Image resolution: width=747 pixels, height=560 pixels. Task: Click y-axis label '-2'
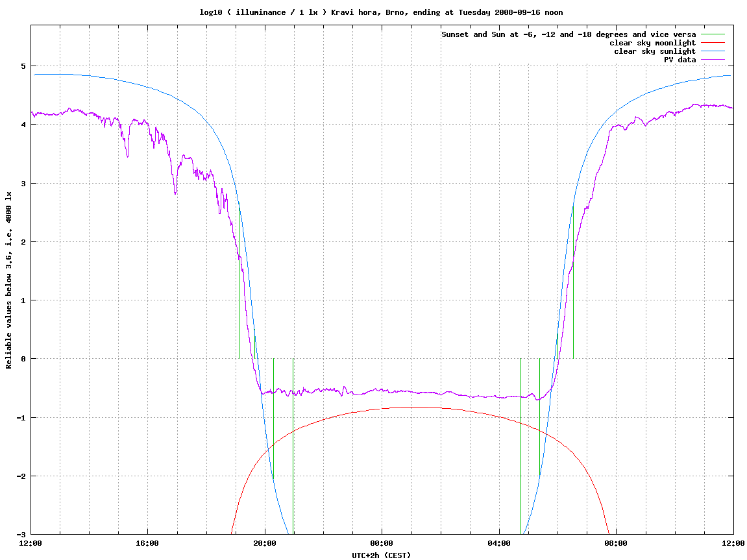point(21,476)
